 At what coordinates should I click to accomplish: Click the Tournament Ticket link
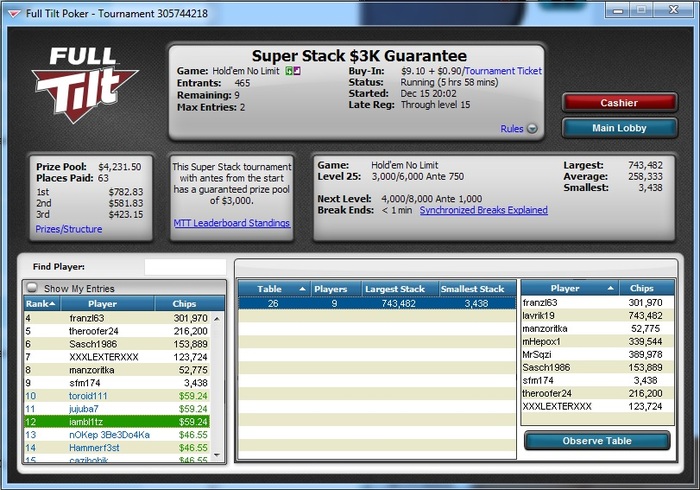(x=503, y=71)
